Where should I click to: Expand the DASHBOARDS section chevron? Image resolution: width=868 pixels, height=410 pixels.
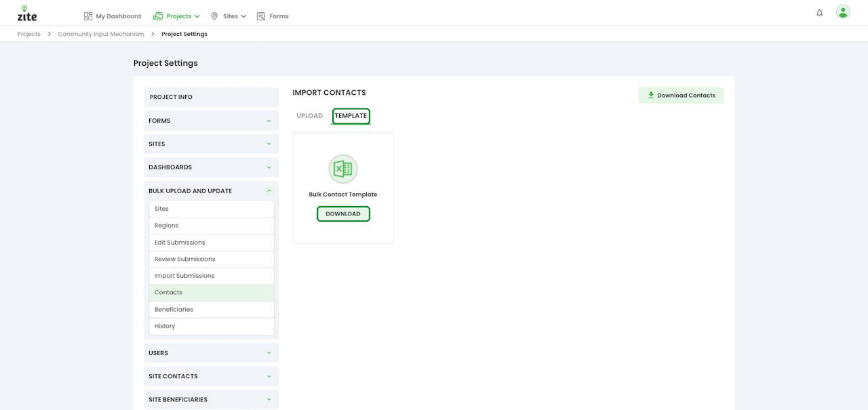tap(269, 167)
